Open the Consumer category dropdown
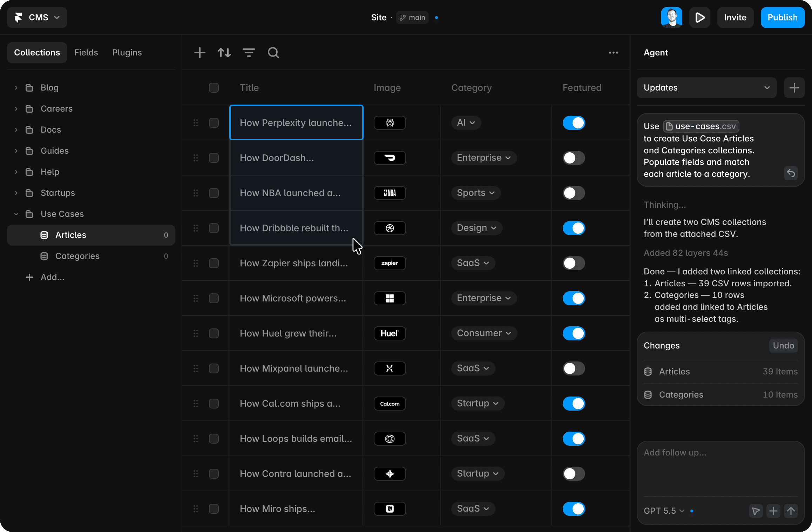Screen dimensions: 812x532 coord(484,333)
